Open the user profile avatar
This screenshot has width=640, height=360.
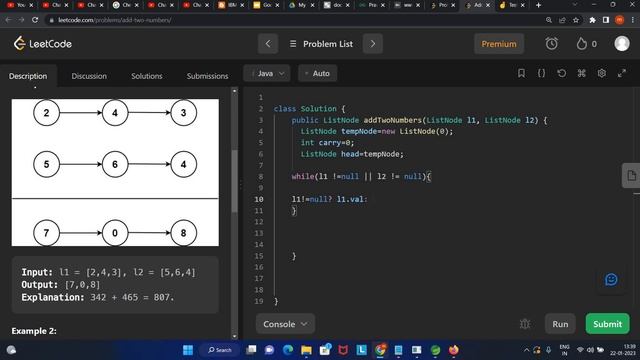pos(622,44)
